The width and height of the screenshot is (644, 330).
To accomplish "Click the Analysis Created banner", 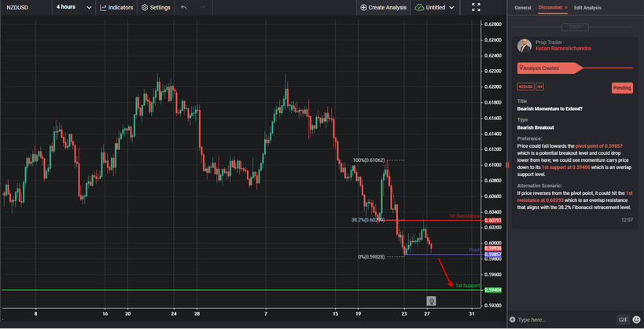I will pyautogui.click(x=550, y=68).
